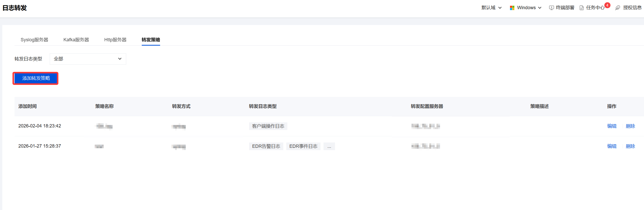Click the Windows logo icon
Image resolution: width=644 pixels, height=210 pixels.
tap(512, 8)
